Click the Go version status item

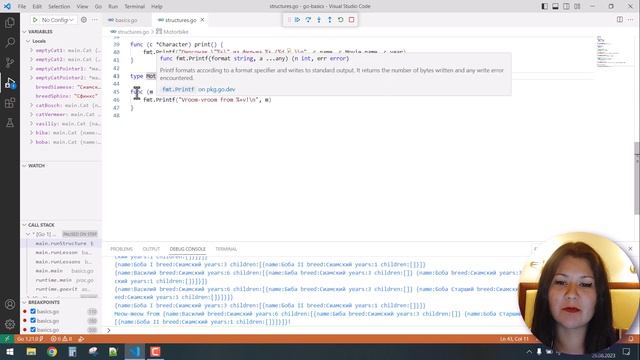pyautogui.click(x=30, y=339)
